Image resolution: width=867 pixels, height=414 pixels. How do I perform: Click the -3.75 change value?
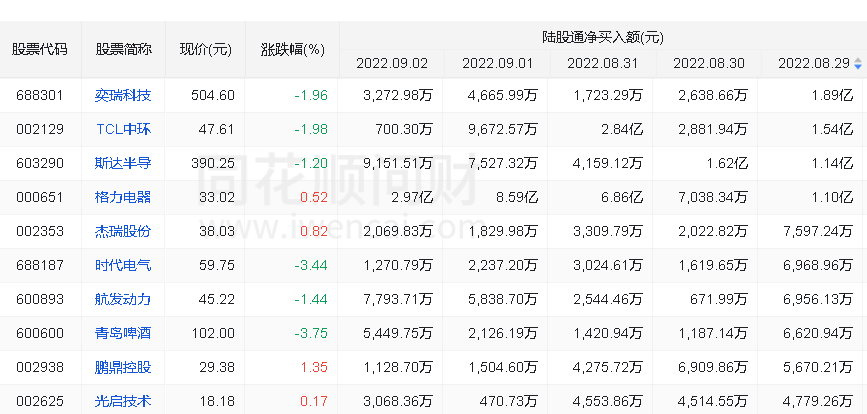tap(311, 333)
